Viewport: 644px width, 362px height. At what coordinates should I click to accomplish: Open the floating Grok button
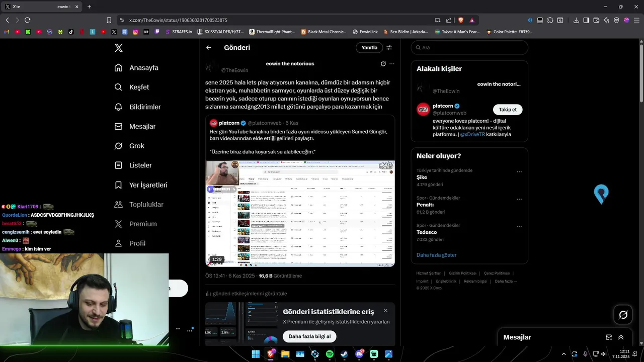623,315
